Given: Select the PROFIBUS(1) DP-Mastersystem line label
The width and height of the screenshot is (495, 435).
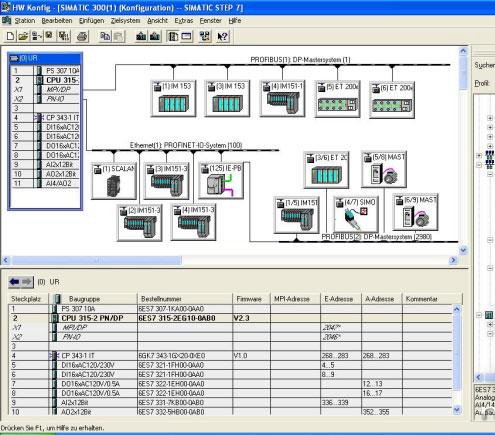Looking at the screenshot, I should 300,60.
